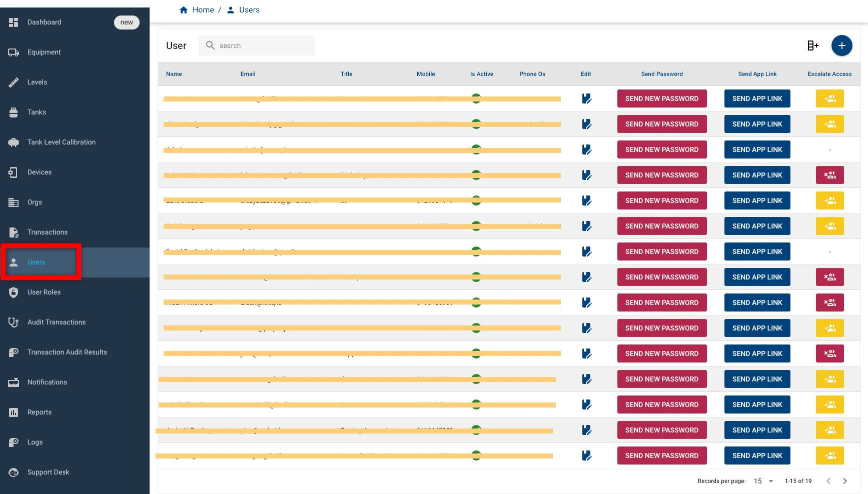868x494 pixels.
Task: Click the Title column header
Action: coord(347,74)
